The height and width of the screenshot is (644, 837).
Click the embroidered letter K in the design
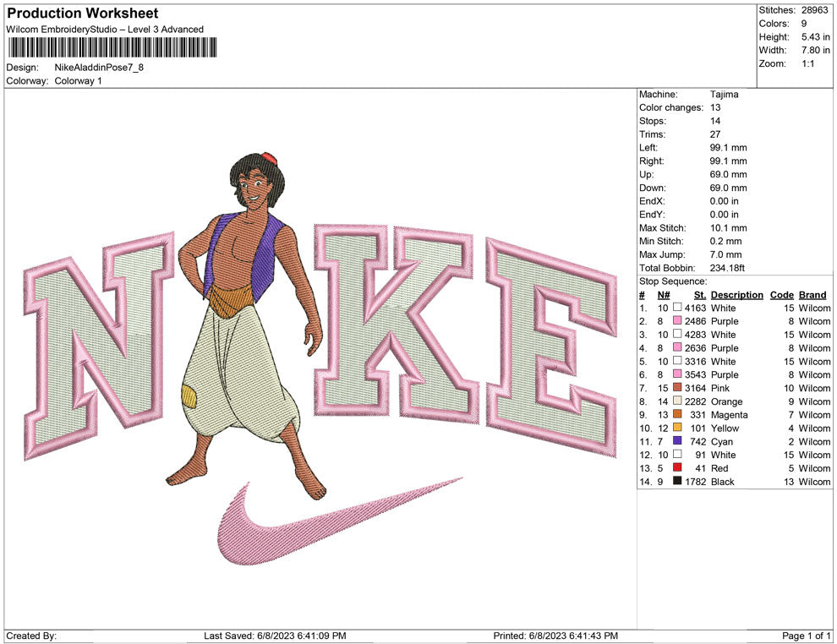click(x=396, y=324)
